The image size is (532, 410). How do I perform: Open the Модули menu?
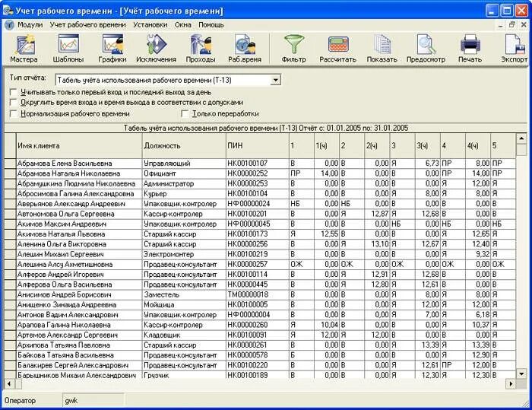pyautogui.click(x=30, y=25)
